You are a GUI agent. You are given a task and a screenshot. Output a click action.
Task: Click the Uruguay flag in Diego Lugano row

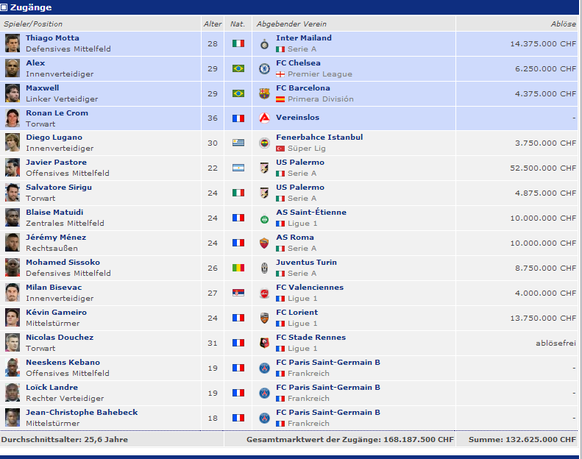[x=238, y=142]
